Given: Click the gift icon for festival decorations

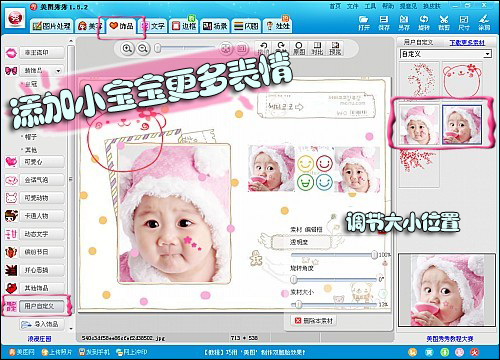Looking at the screenshot, I should tap(11, 252).
